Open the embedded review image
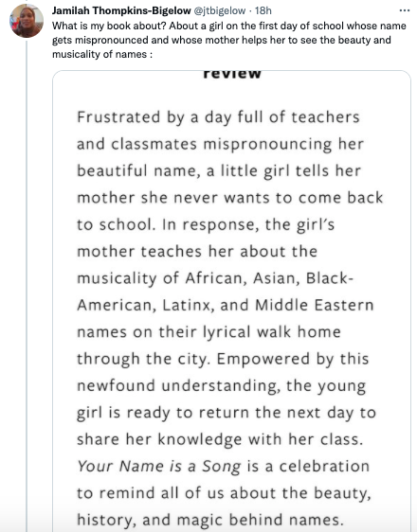This screenshot has width=417, height=532. (231, 301)
